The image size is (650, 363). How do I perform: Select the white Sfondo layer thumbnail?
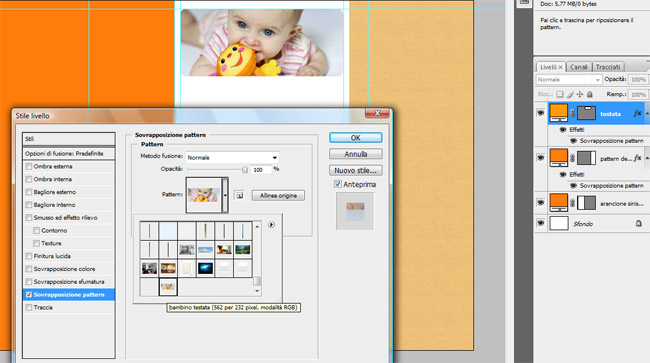558,223
